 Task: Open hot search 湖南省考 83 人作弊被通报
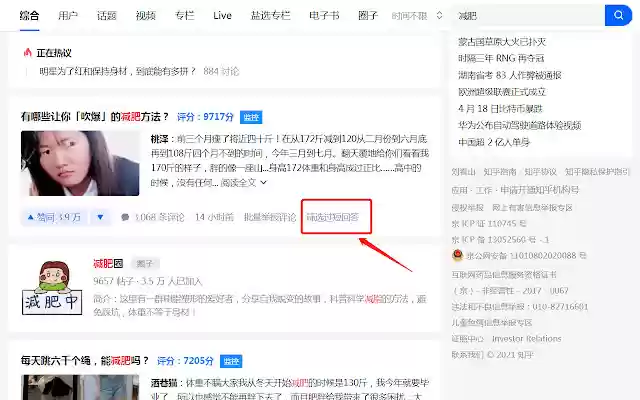[509, 75]
